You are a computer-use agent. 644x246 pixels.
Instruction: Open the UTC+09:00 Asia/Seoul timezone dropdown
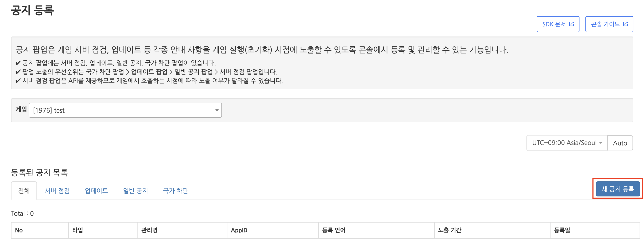566,143
